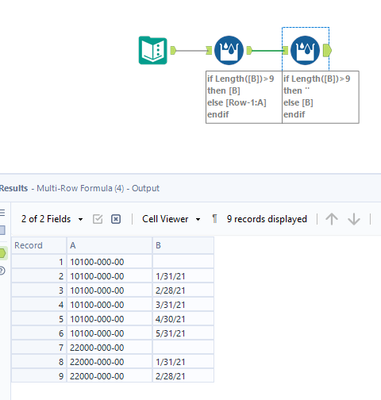Viewport: 381px width, 400px height.
Task: Select the 10100-000-00 cell in record 4
Action: point(109,305)
